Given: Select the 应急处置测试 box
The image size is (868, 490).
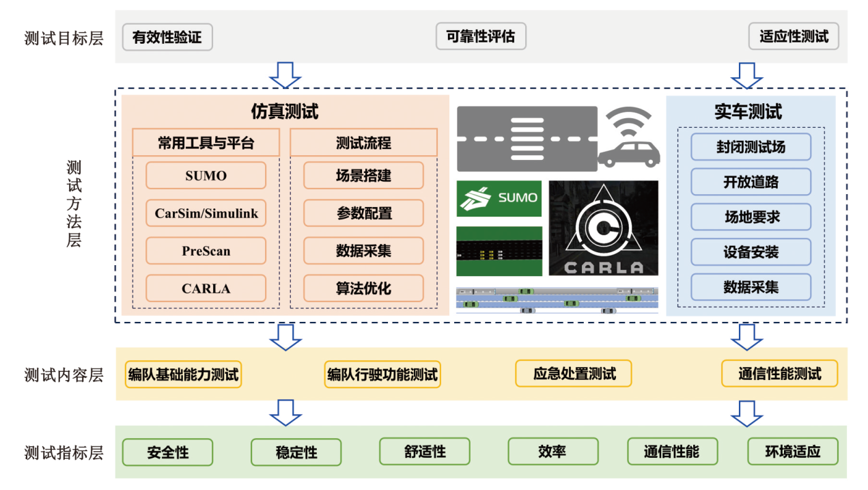Looking at the screenshot, I should coord(574,374).
